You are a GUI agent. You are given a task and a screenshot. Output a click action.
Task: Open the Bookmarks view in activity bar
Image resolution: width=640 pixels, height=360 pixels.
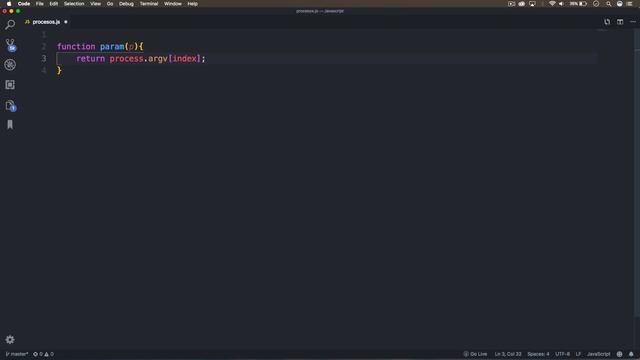click(10, 124)
